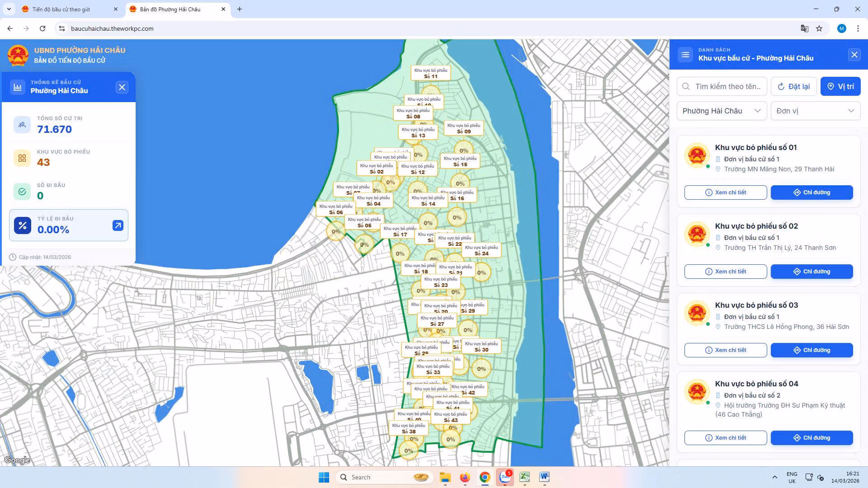Open the Chrome tab search dropdown
This screenshot has height=488, width=868.
pyautogui.click(x=9, y=9)
